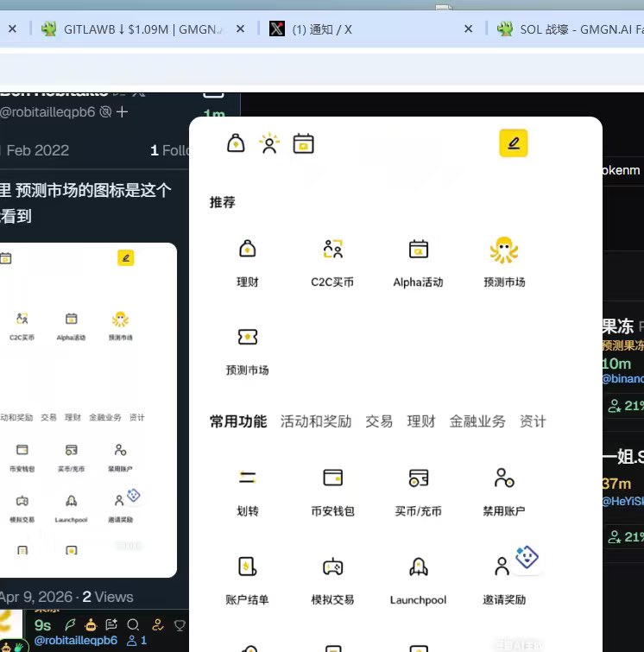Viewport: 644px width, 652px height.
Task: Click the 37m time label on right panel
Action: tap(616, 484)
